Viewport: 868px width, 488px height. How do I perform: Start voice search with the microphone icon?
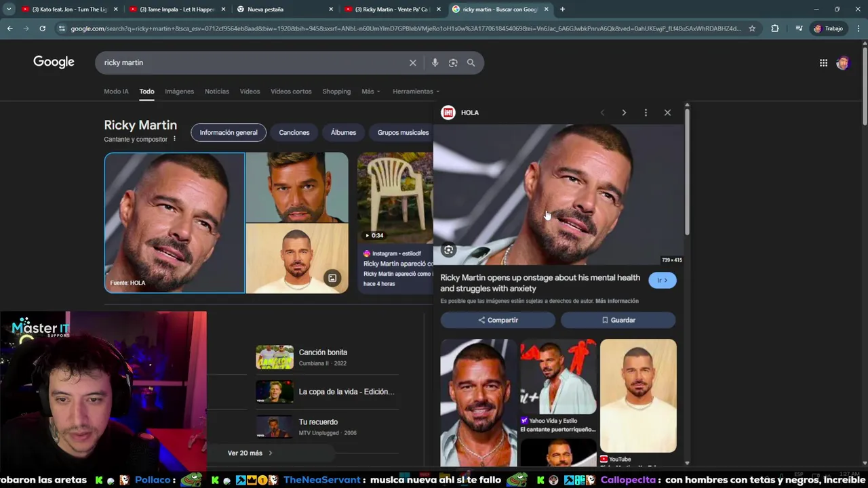click(x=435, y=62)
